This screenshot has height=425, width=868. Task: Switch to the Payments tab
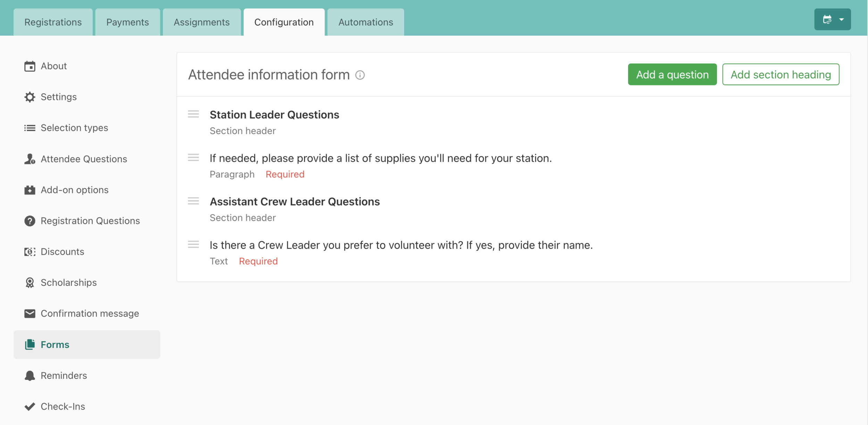128,22
